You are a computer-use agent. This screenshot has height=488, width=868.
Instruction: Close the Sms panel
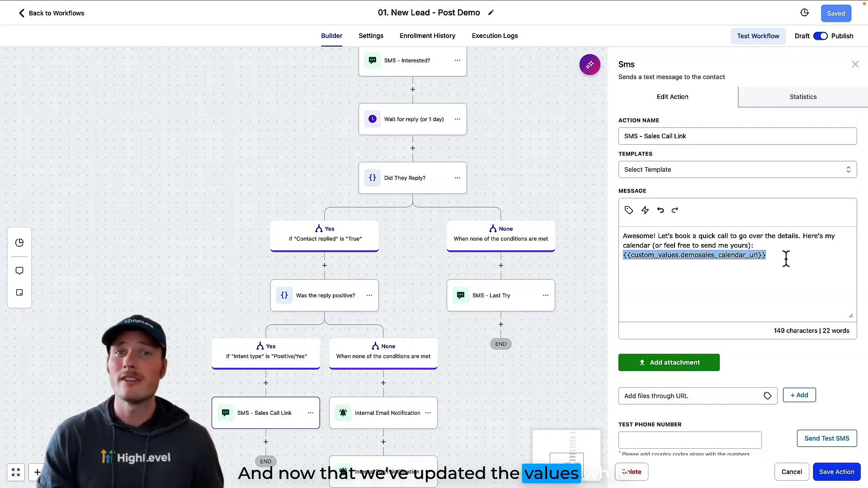855,64
